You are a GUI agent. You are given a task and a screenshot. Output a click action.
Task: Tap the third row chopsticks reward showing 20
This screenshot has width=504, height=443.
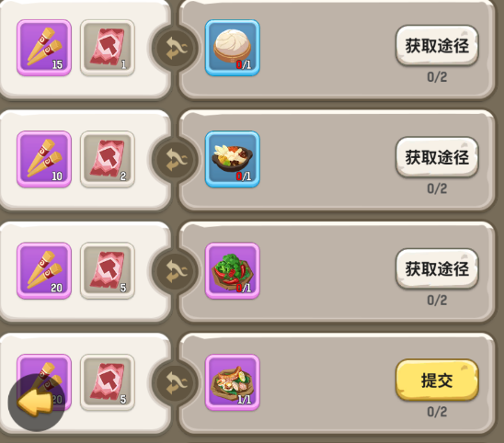[x=44, y=270]
